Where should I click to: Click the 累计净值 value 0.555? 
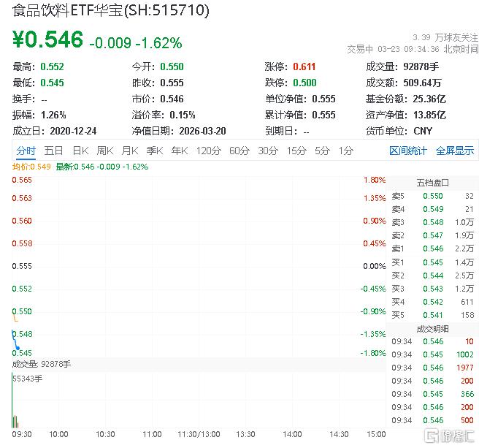[323, 115]
